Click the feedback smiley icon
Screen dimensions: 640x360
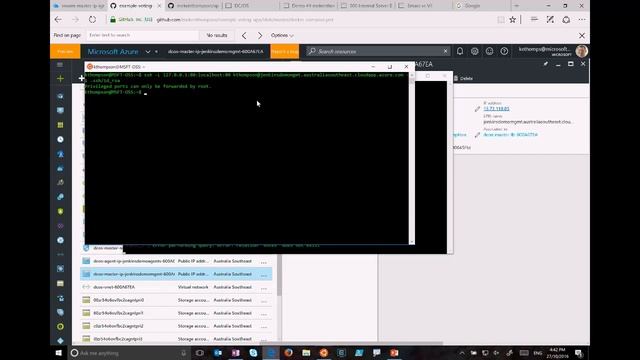click(x=489, y=51)
